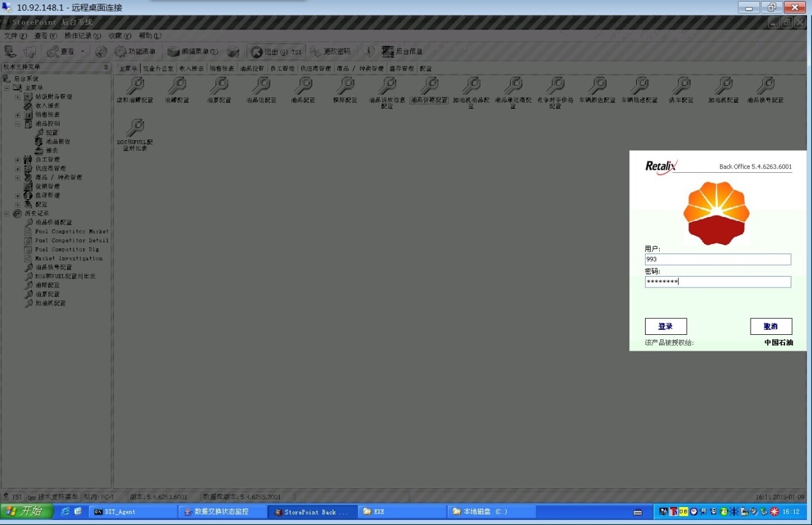Switch to the 销售报表 tab
The image size is (812, 525).
point(221,68)
